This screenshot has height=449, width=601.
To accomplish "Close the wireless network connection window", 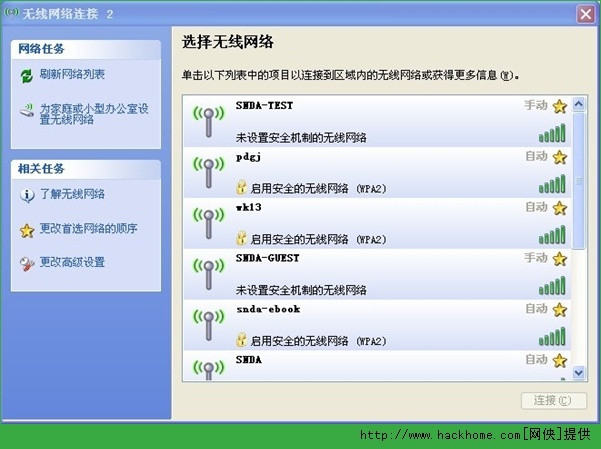I will [x=586, y=13].
